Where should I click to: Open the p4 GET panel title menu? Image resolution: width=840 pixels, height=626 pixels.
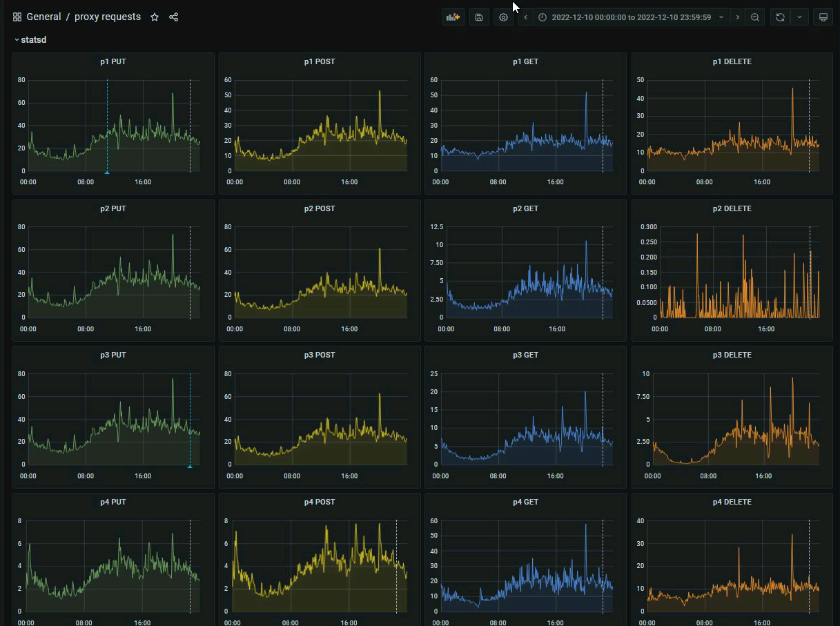coord(525,502)
